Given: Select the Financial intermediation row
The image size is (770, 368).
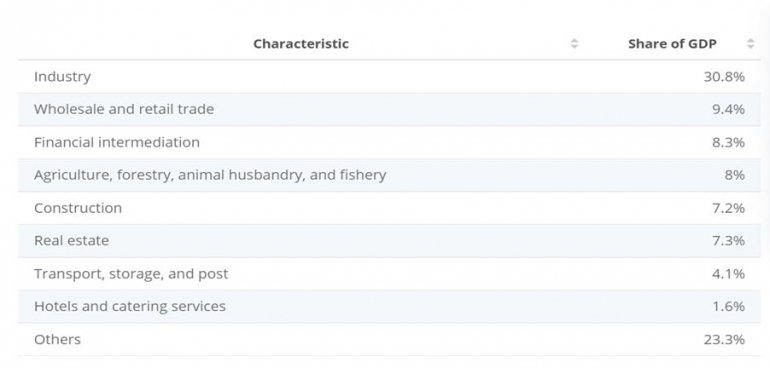Looking at the screenshot, I should [x=389, y=142].
